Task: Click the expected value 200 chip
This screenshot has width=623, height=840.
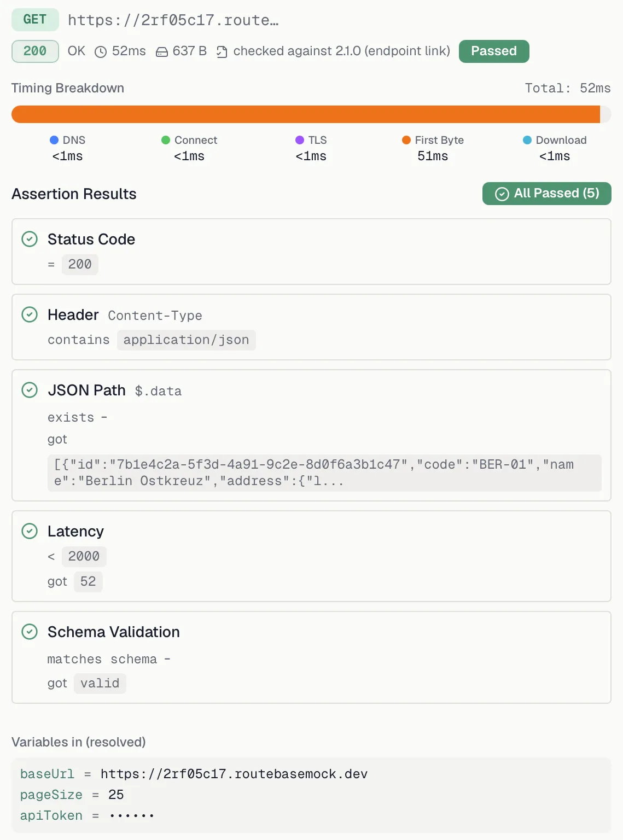Action: point(80,264)
